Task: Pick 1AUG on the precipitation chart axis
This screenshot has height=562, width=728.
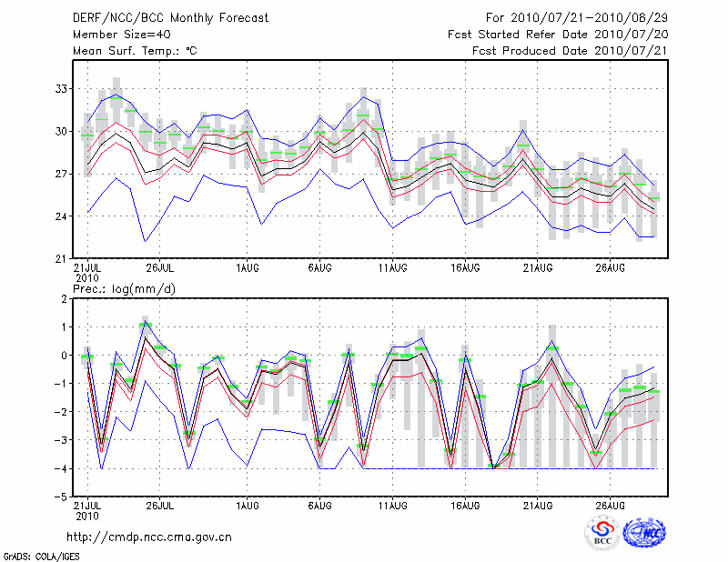Action: click(x=246, y=507)
